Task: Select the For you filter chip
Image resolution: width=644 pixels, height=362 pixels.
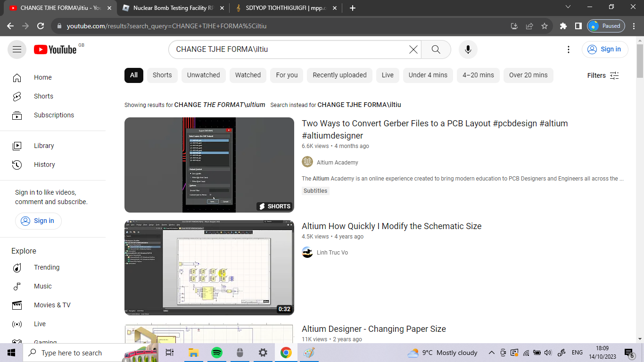Action: (x=287, y=75)
